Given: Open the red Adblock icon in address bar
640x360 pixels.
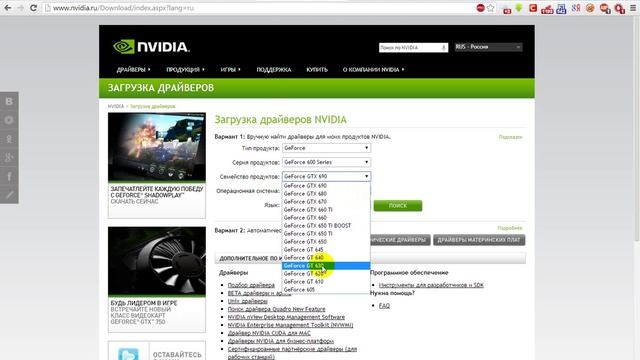Looking at the screenshot, I should coord(480,8).
